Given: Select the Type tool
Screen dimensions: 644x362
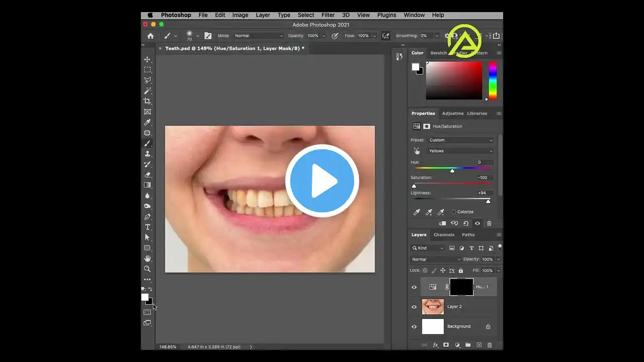Looking at the screenshot, I should pos(147,227).
